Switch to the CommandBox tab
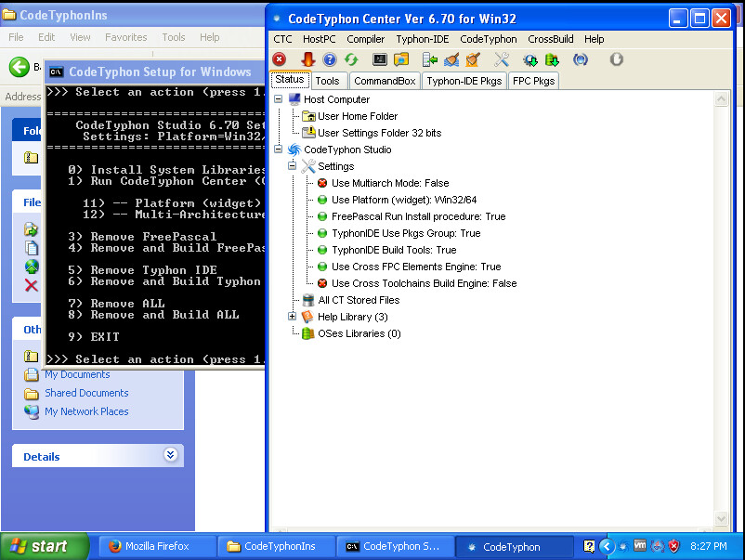745x560 pixels. pos(385,81)
